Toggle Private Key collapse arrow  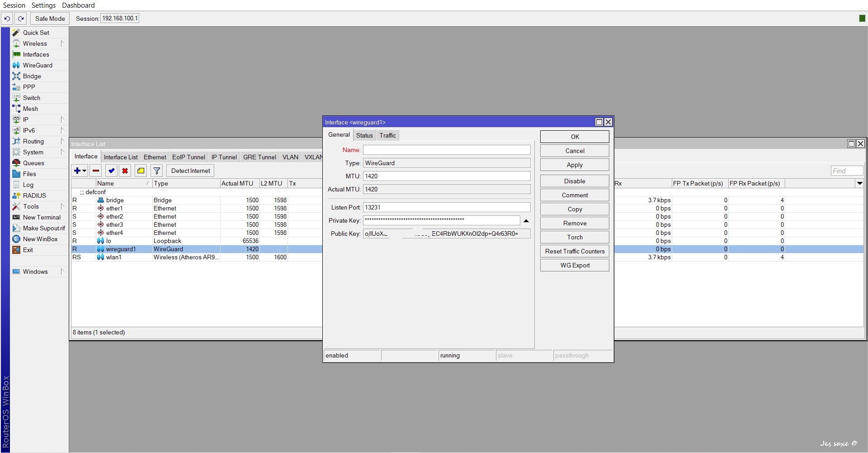coord(526,221)
